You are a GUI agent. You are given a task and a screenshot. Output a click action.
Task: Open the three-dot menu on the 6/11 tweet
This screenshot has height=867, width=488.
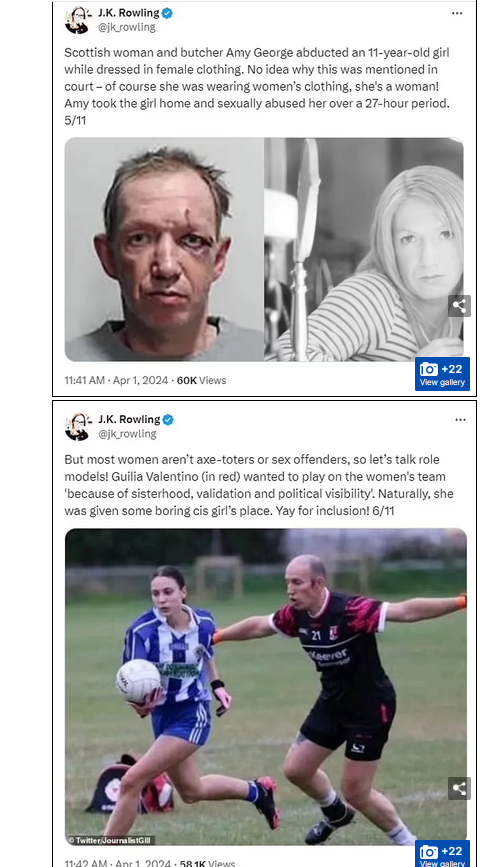[460, 420]
